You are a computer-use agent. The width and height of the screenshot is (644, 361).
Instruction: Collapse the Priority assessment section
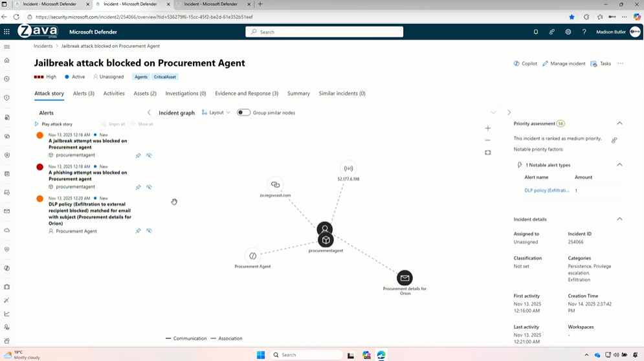click(619, 123)
